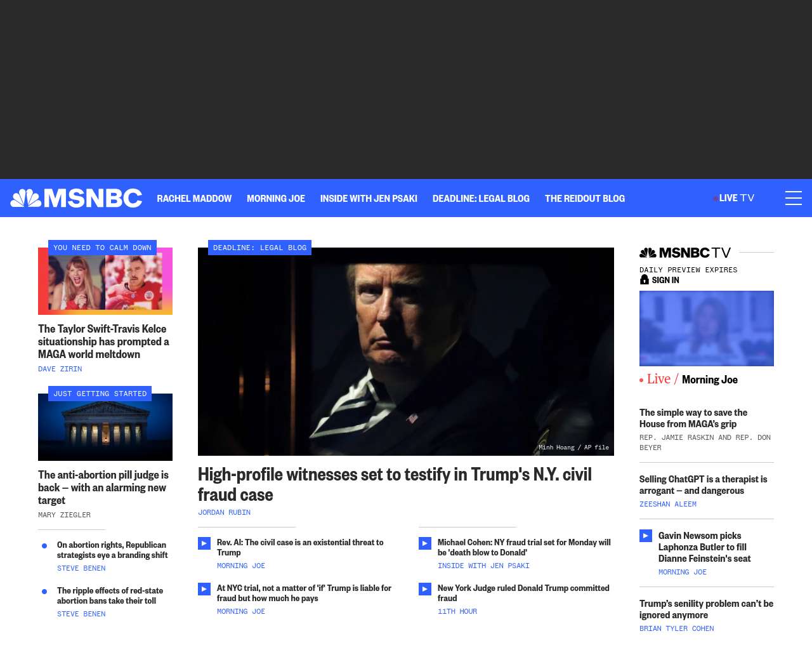Click the Taylor Swift and Travis Kelce thumbnail
The height and width of the screenshot is (650, 812).
click(105, 281)
